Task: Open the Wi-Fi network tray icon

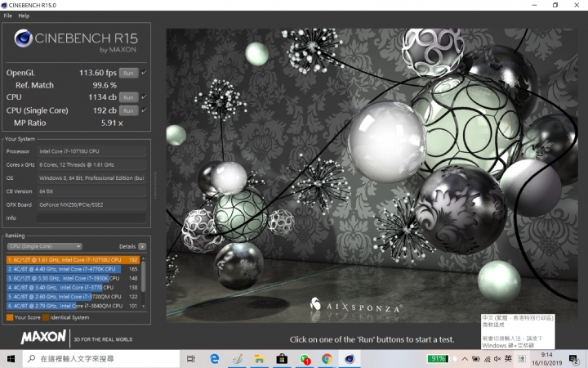Action: point(487,359)
